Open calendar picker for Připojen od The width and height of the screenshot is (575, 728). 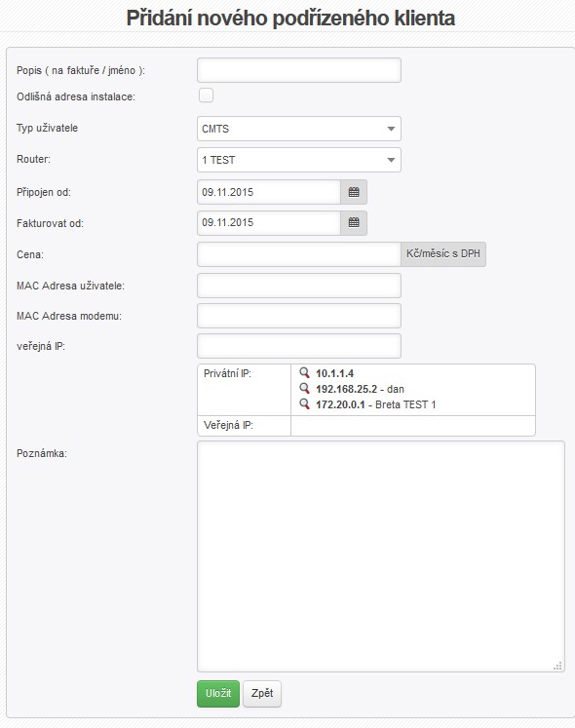(354, 192)
